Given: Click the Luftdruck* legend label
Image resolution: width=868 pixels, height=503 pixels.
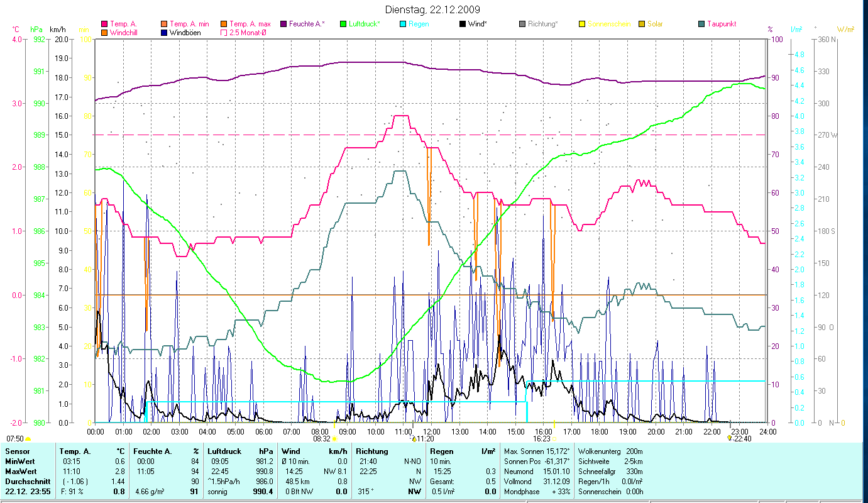Looking at the screenshot, I should 365,24.
